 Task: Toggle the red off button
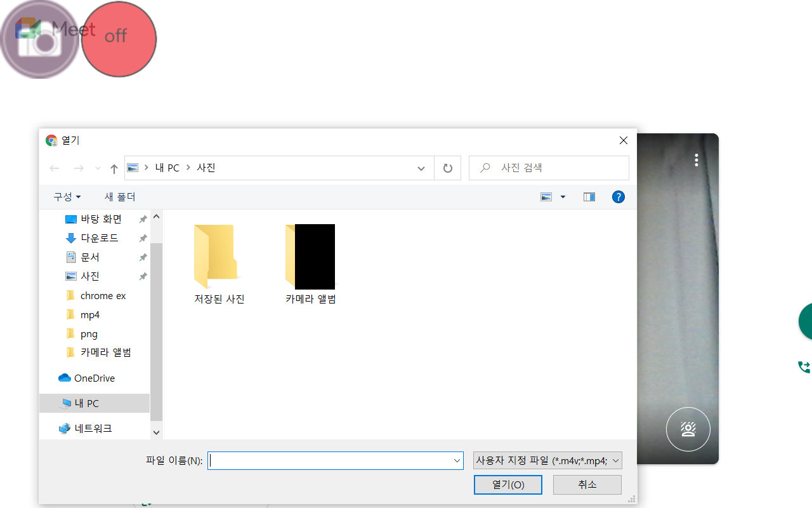tap(119, 39)
